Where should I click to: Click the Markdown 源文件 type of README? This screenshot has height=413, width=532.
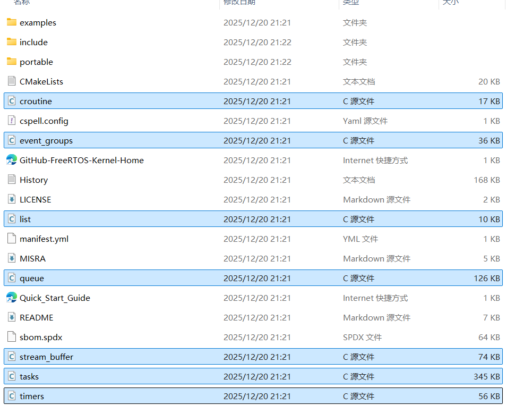tap(376, 317)
